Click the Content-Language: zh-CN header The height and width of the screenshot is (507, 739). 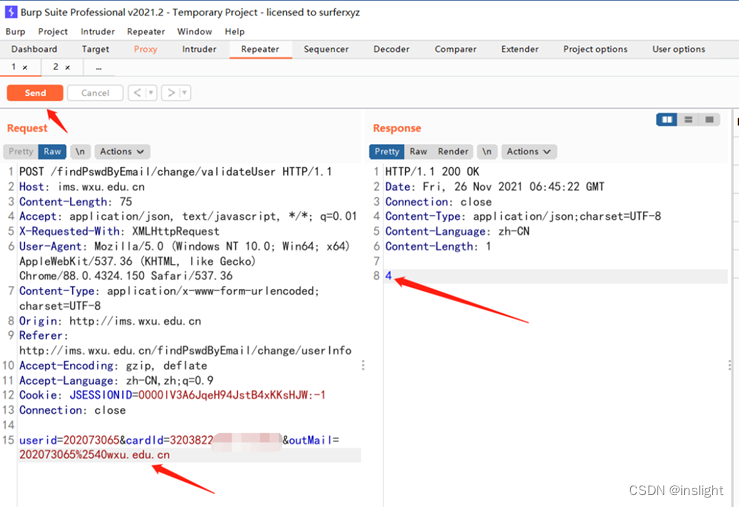pos(457,231)
